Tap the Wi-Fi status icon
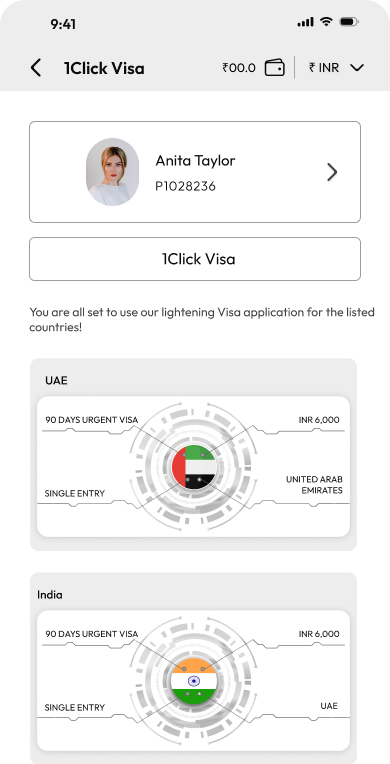390x764 pixels. coord(325,22)
